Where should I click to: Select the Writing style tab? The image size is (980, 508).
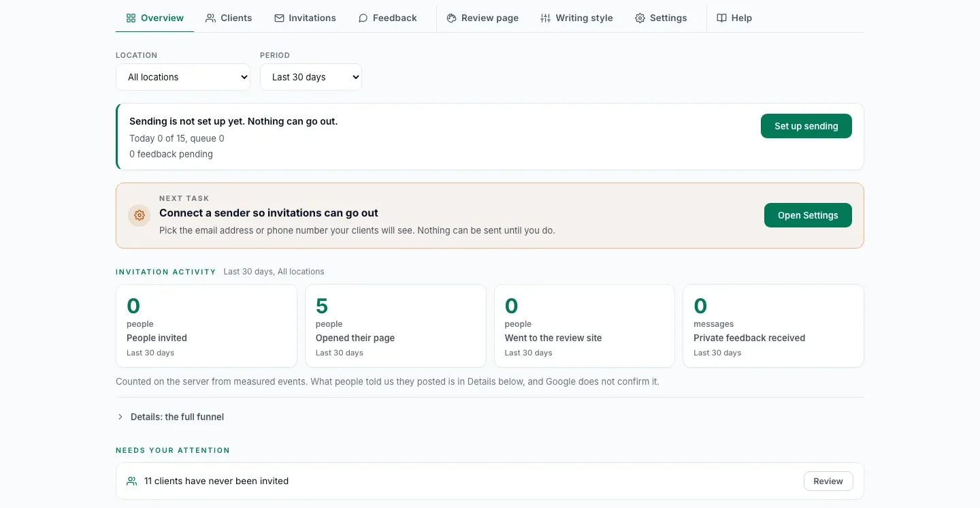click(x=576, y=18)
